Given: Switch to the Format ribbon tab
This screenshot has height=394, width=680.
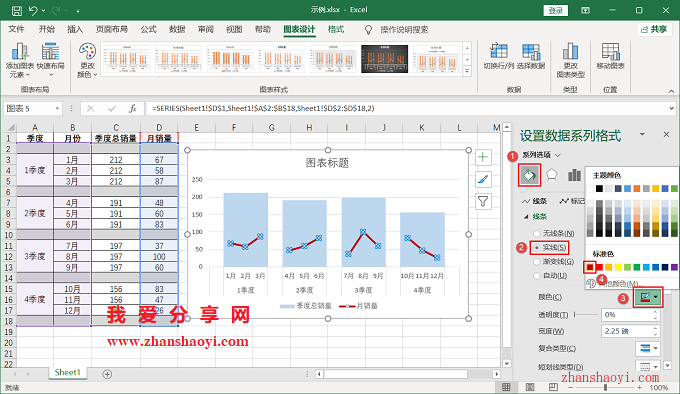Looking at the screenshot, I should [336, 29].
